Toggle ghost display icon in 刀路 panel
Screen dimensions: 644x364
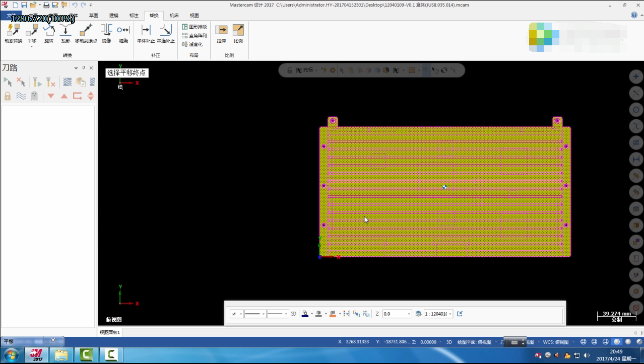point(34,96)
